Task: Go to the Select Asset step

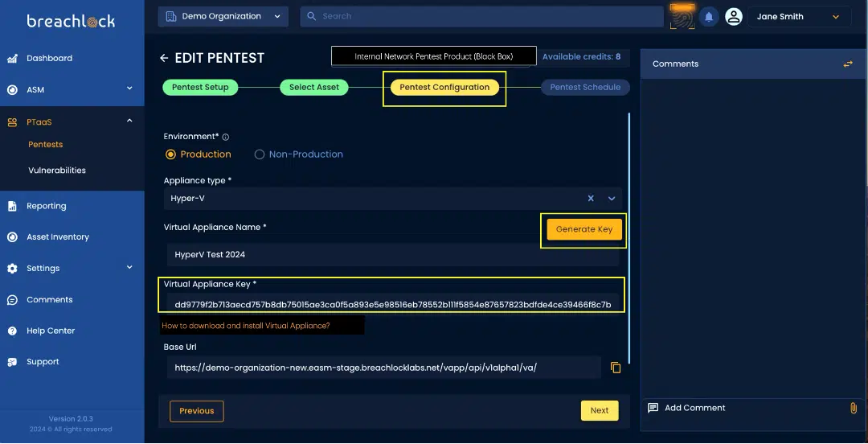Action: point(314,87)
